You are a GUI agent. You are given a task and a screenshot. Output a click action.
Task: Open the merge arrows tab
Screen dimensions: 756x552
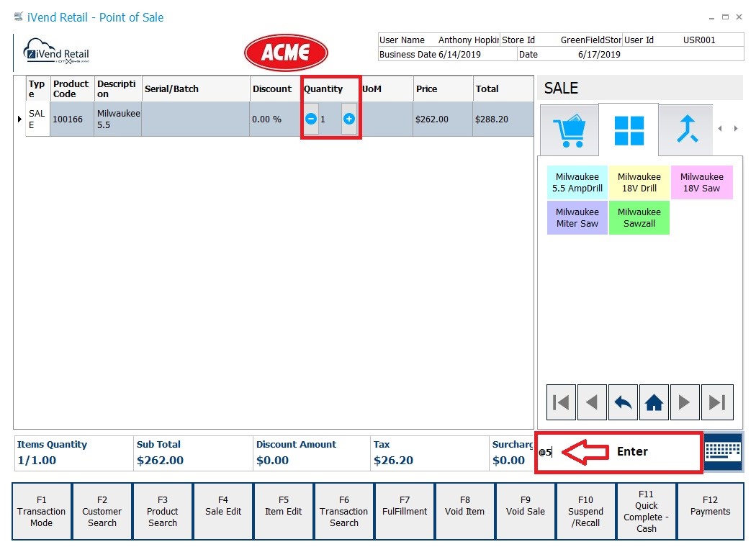click(687, 130)
